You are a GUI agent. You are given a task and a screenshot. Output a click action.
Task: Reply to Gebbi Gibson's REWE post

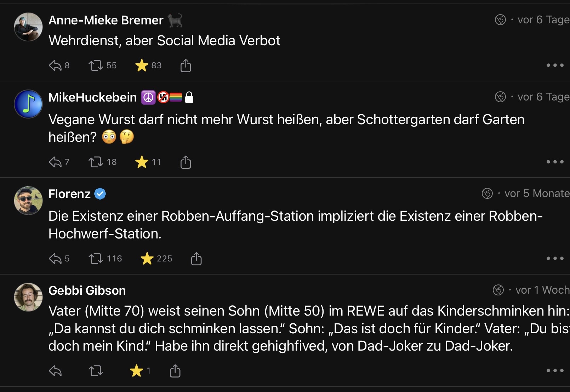55,371
